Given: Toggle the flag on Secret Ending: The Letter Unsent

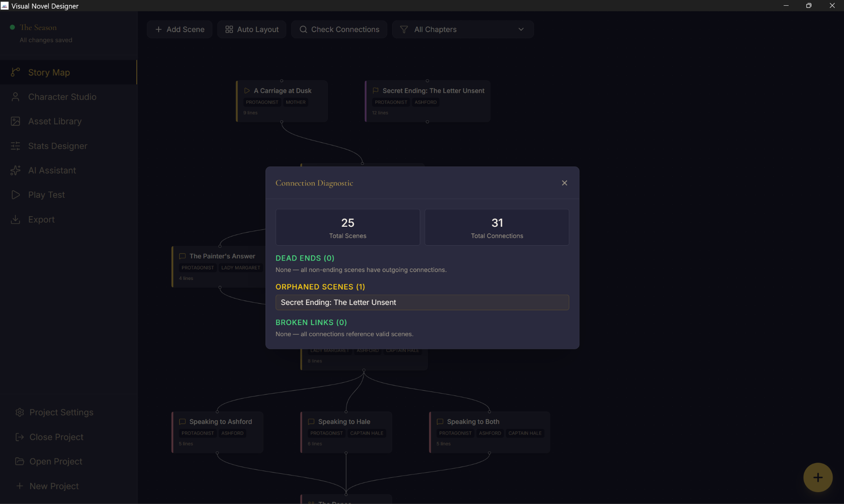Looking at the screenshot, I should tap(375, 91).
